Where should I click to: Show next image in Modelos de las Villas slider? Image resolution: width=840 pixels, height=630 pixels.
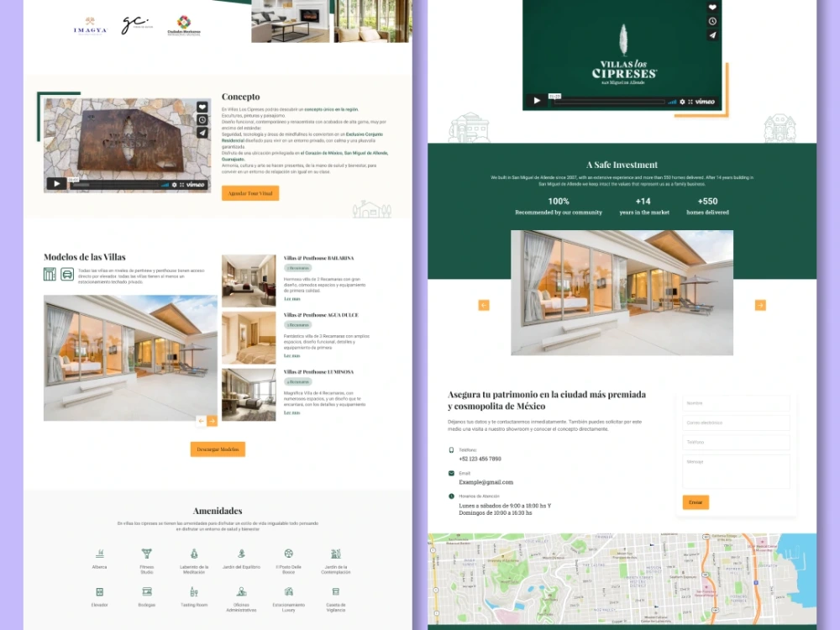[x=213, y=421]
